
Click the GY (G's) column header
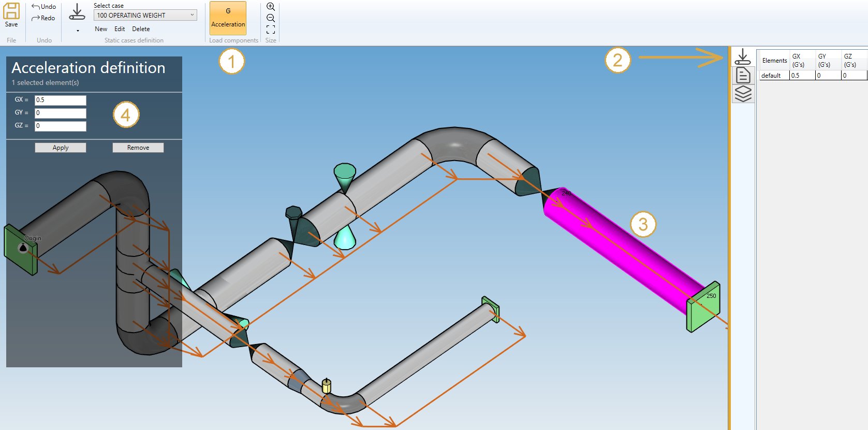pyautogui.click(x=829, y=61)
